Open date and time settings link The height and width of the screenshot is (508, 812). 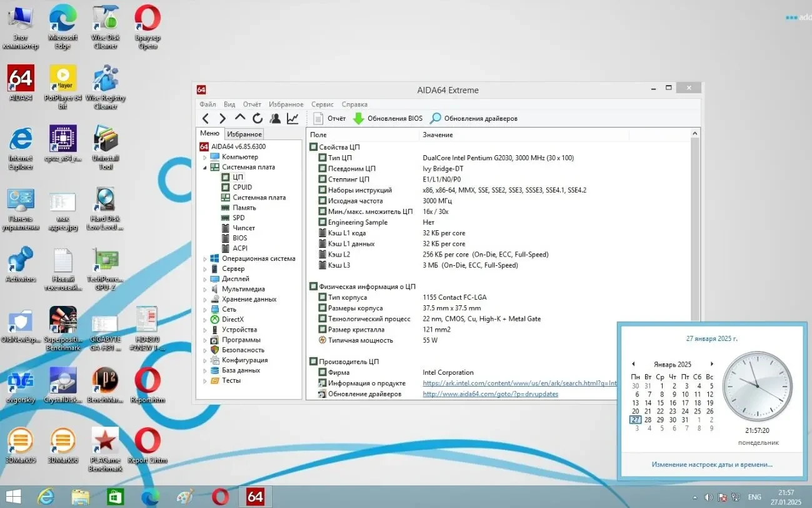pos(711,465)
